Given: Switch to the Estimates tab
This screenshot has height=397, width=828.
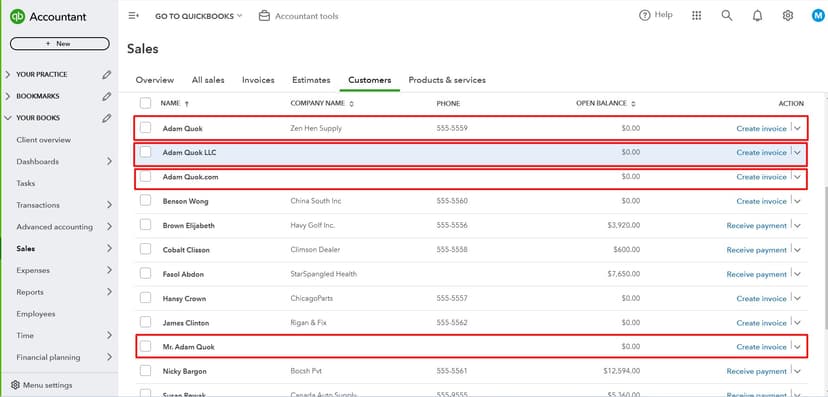Looking at the screenshot, I should [x=311, y=80].
